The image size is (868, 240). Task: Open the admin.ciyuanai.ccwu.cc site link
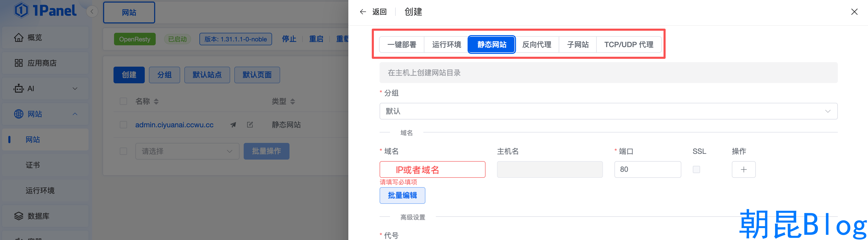coord(174,125)
